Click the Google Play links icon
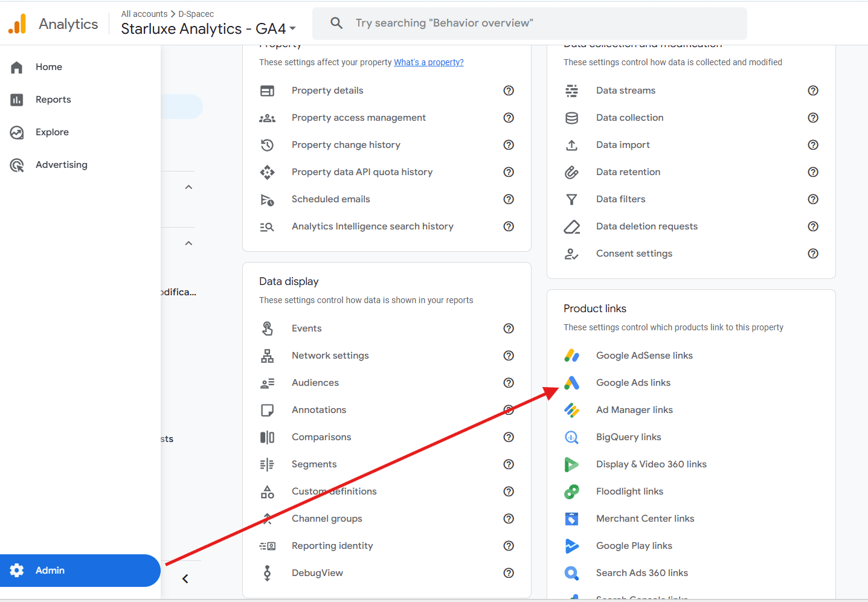 (x=571, y=546)
